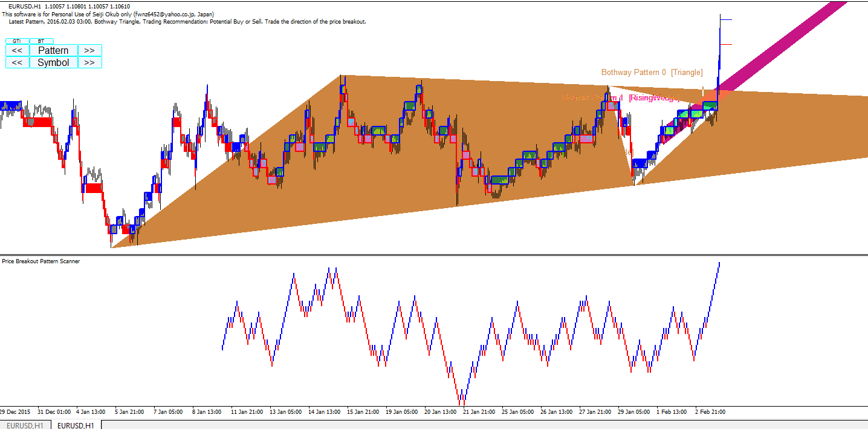The height and width of the screenshot is (429, 868).
Task: Click the '19 Jan 05:00' time axis label
Action: tap(401, 412)
